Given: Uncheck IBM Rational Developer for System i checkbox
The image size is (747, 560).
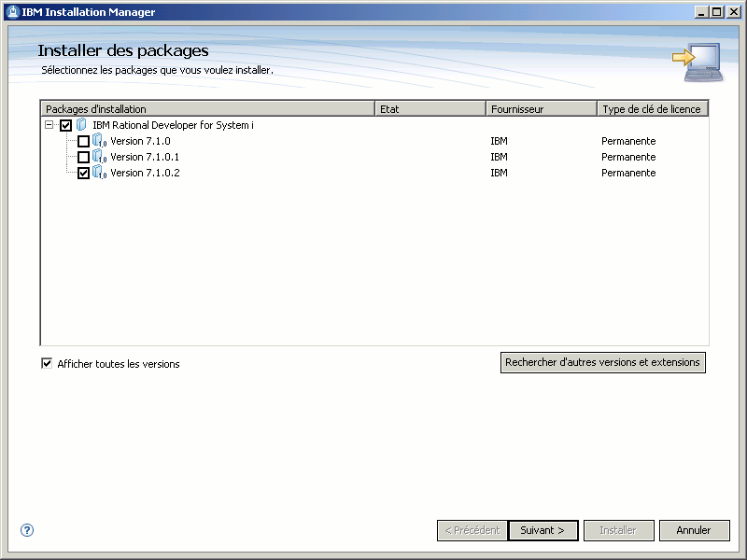Looking at the screenshot, I should 65,125.
